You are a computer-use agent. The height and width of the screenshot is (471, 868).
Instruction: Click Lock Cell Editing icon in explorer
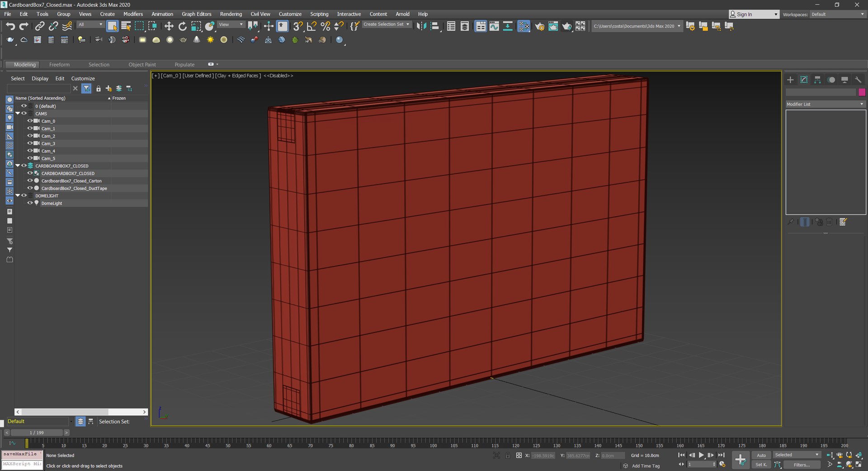click(x=98, y=89)
